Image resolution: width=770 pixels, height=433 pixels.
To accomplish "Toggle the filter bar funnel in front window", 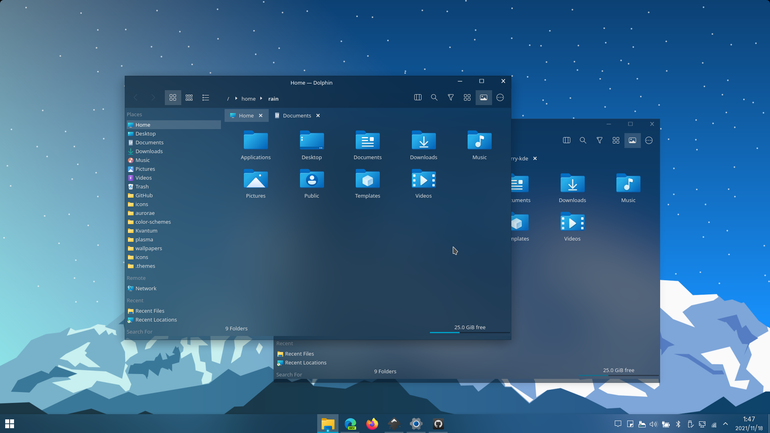I will pos(451,98).
